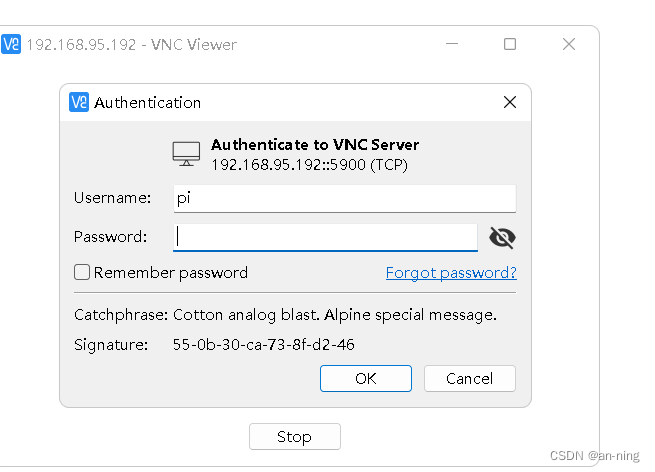Click the Signature value 55-0b-30-ca-73-8f-d2-46
The image size is (655, 472).
pos(263,345)
